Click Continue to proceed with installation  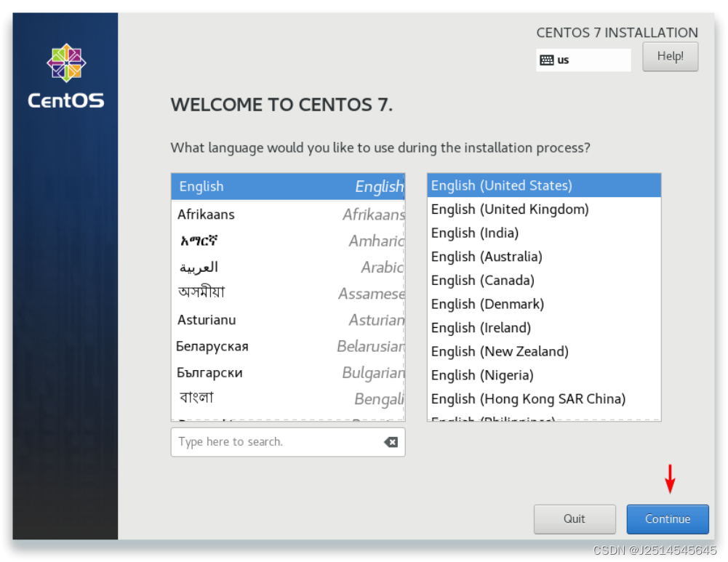667,519
